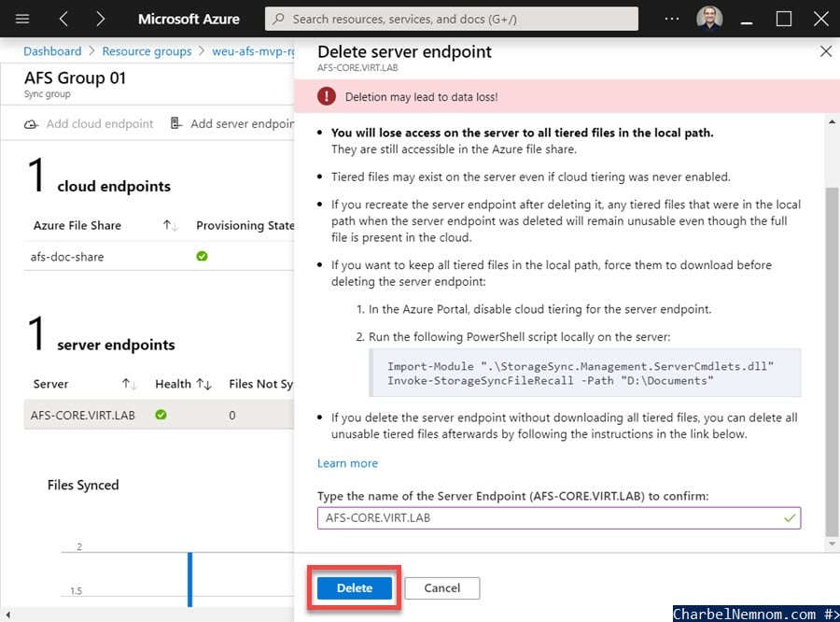Click the horizontal scrollbar left arrow

pos(7,615)
